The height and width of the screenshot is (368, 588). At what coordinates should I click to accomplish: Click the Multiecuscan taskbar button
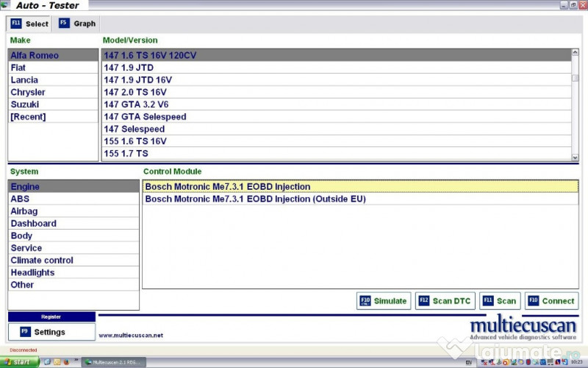coord(114,362)
